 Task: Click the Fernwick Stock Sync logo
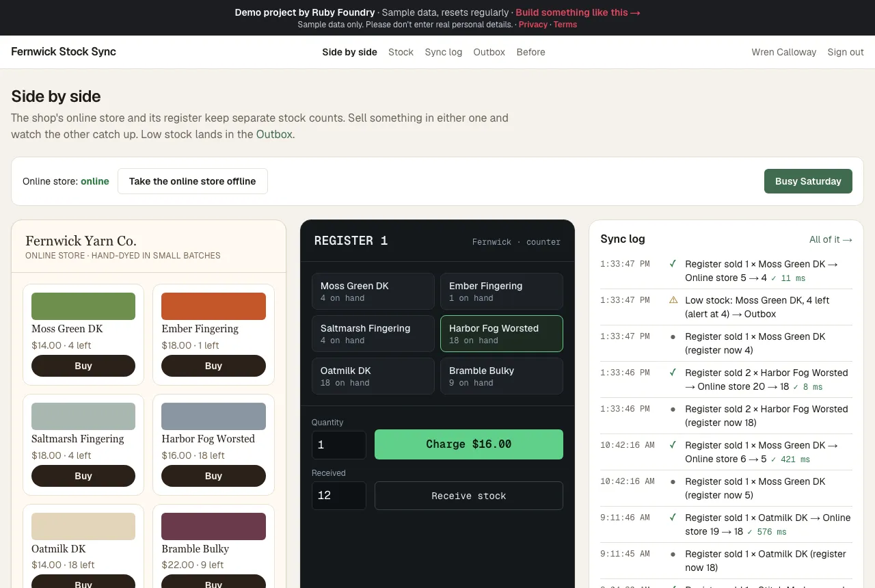pos(64,52)
